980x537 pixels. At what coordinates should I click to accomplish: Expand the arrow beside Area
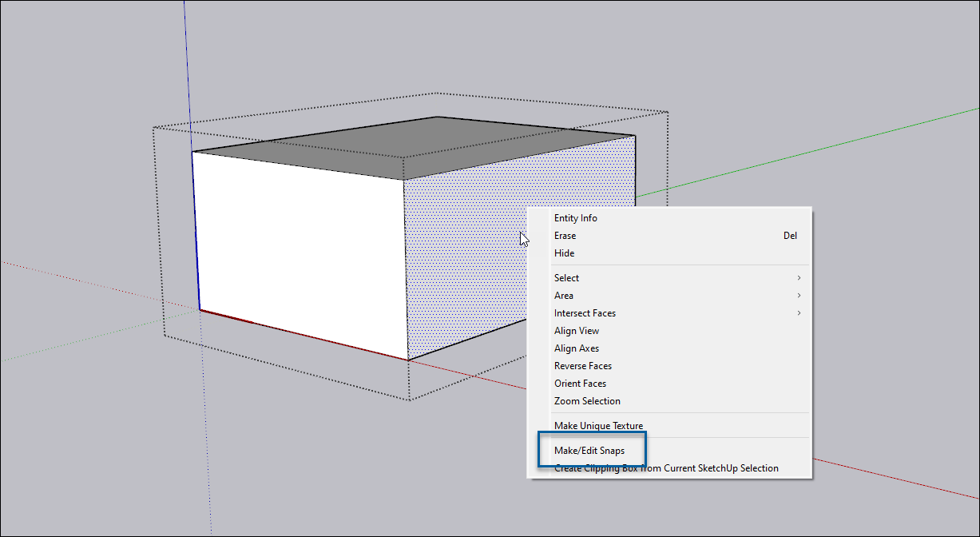pyautogui.click(x=799, y=296)
